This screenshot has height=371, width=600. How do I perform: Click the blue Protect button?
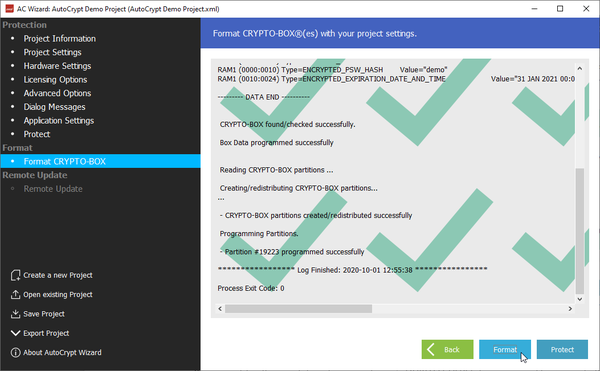(x=562, y=349)
